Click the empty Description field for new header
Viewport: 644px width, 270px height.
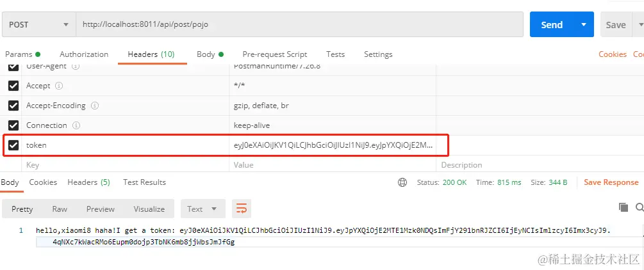[x=540, y=165]
